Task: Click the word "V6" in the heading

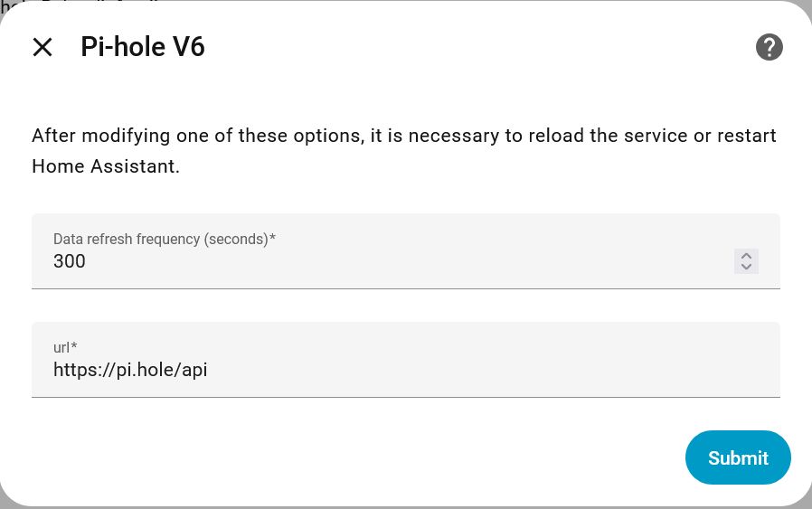Action: coord(189,47)
